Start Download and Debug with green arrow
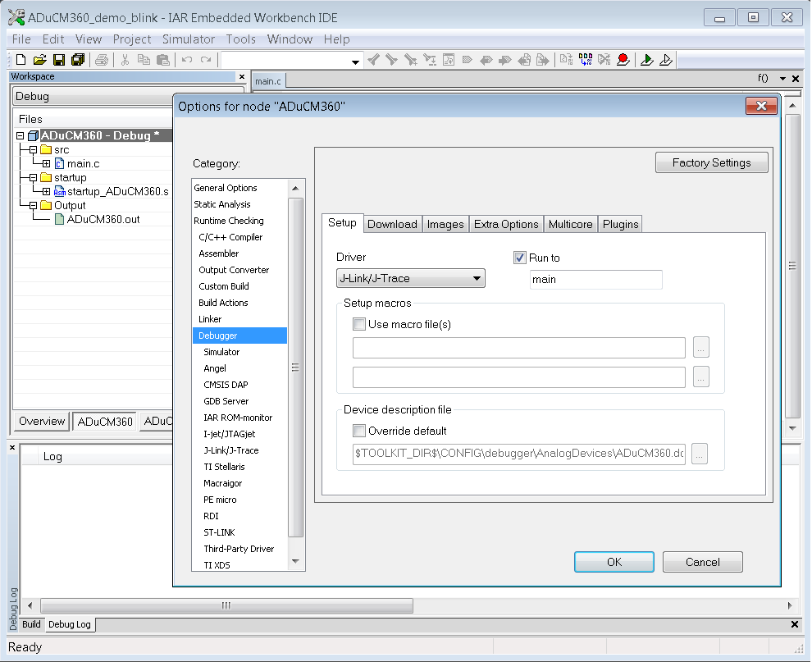The height and width of the screenshot is (662, 812). [x=647, y=60]
